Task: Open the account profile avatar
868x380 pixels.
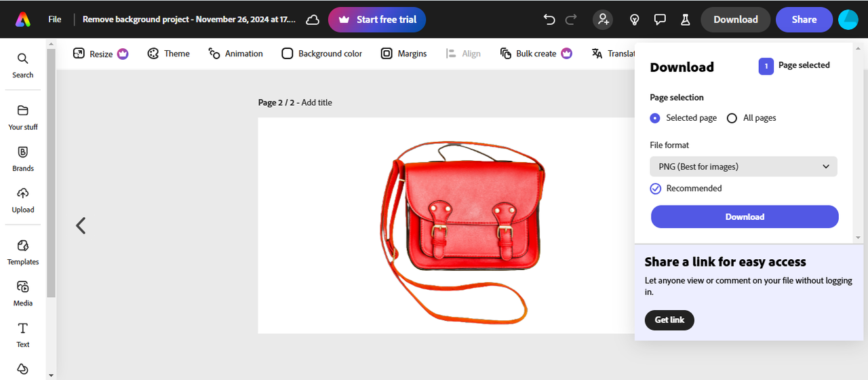Action: [848, 20]
